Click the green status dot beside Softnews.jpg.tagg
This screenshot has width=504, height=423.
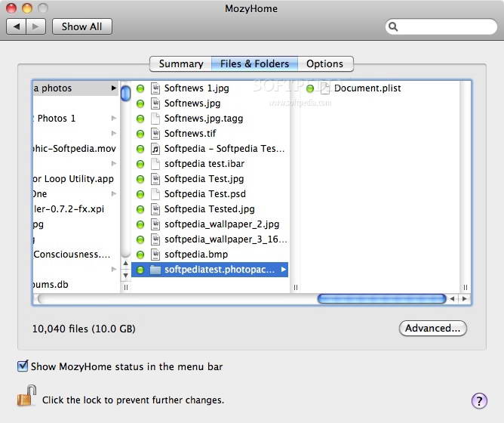click(x=140, y=119)
